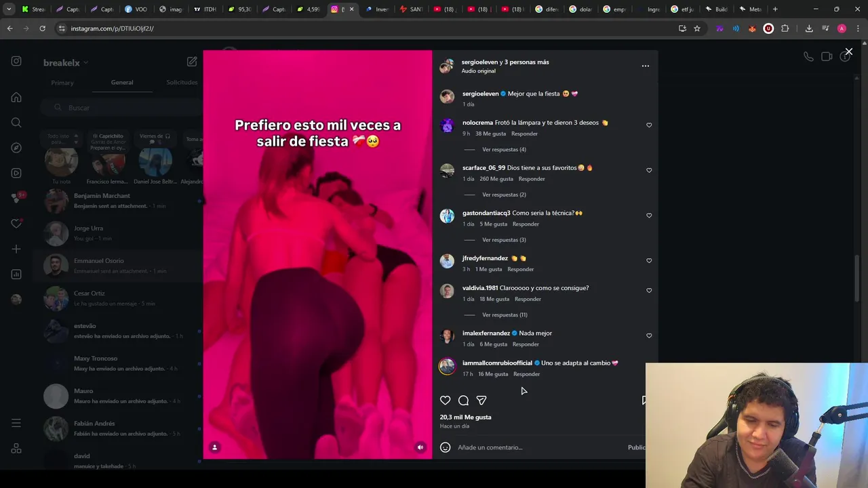The width and height of the screenshot is (868, 488).
Task: Open Notifications heart icon in sidebar
Action: point(16,224)
